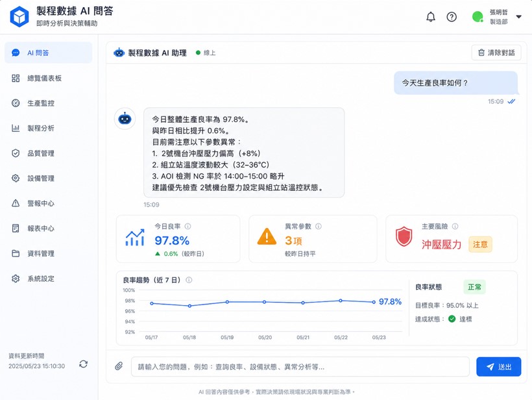Click the 注意 tag
Viewport: 532px width, 400px height.
480,245
